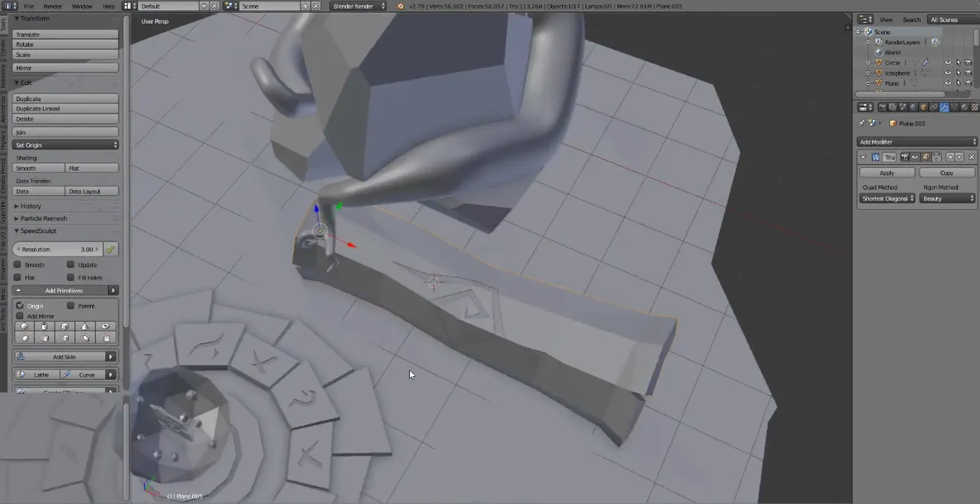The width and height of the screenshot is (980, 504).
Task: Enable the Add Mirror checkbox
Action: [x=20, y=316]
